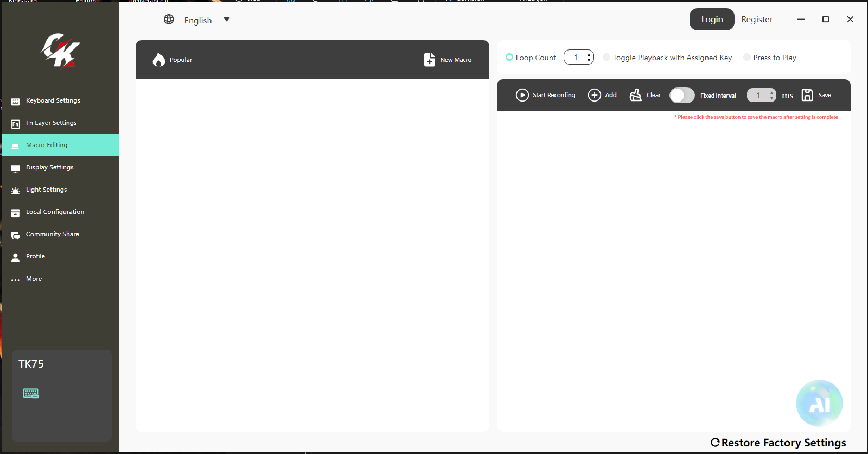Select the Loop Count radio option

pos(509,58)
